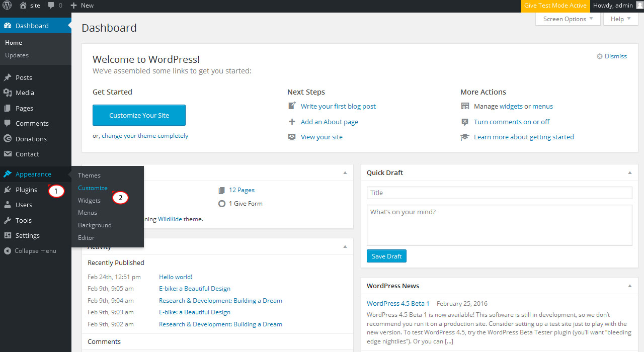Click the circle icon beside 1 Give Form
The image size is (644, 352).
coord(222,204)
